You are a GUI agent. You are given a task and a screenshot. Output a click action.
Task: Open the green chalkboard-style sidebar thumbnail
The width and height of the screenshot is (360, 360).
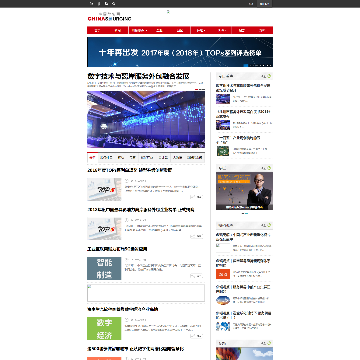click(x=223, y=151)
